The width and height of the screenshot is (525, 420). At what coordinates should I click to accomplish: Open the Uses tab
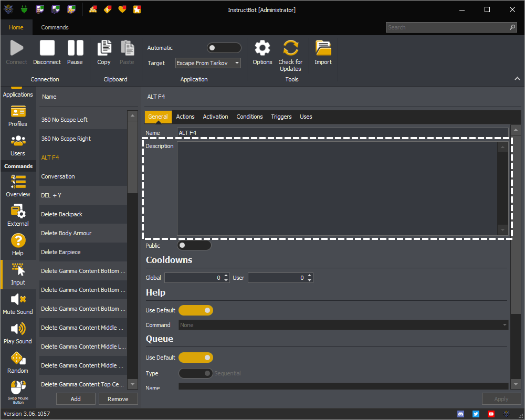(306, 117)
